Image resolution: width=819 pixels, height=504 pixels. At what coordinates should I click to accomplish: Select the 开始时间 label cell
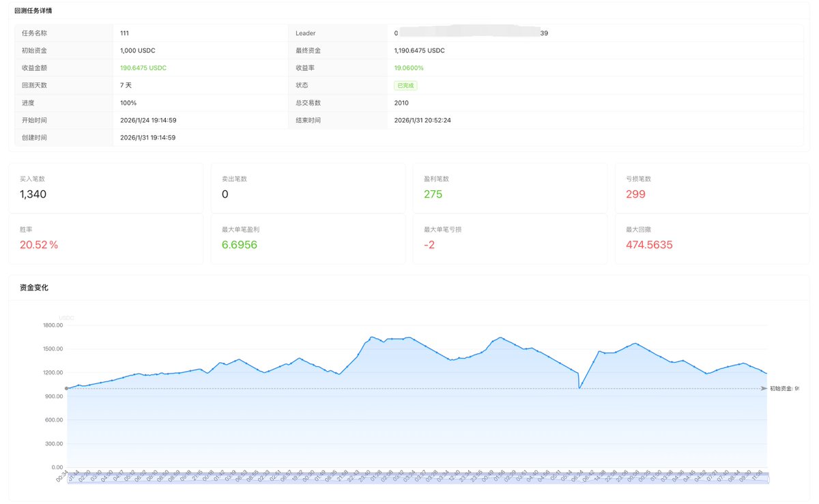pos(63,120)
